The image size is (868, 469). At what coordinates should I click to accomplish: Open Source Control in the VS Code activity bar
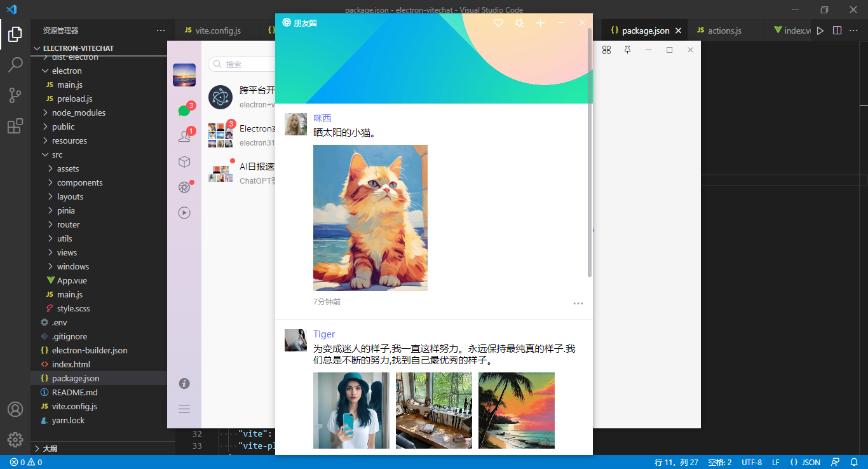point(15,95)
